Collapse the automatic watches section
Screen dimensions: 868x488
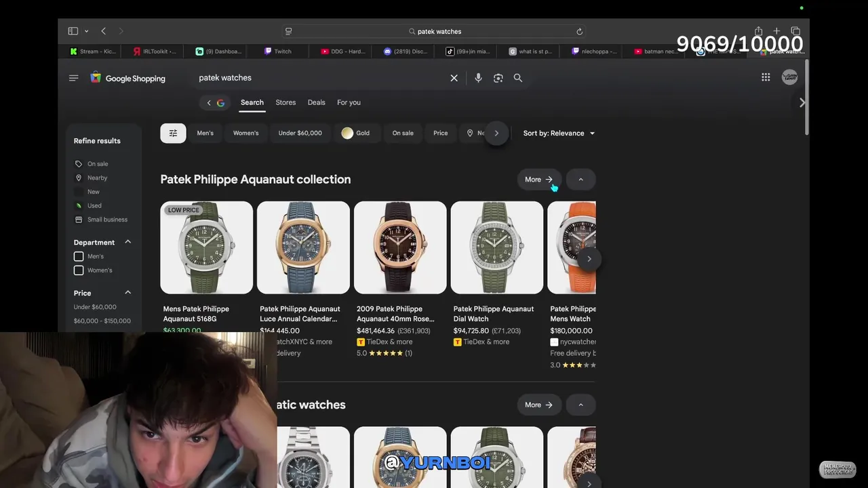(580, 405)
